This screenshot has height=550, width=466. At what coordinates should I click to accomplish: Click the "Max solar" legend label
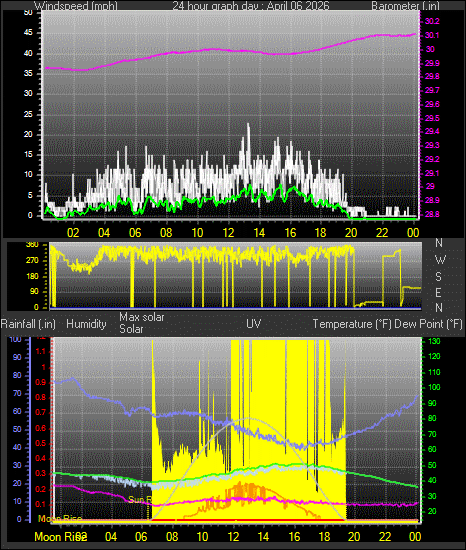[x=142, y=317]
